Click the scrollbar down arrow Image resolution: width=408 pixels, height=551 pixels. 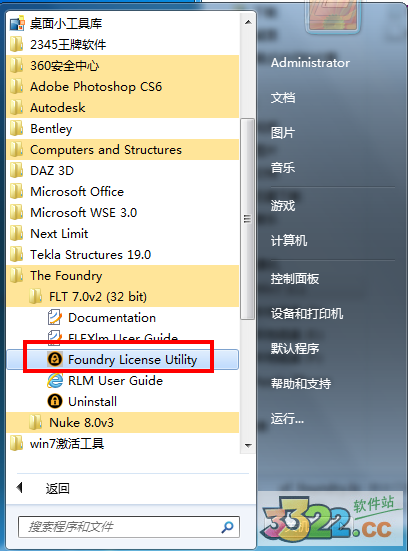[x=248, y=446]
